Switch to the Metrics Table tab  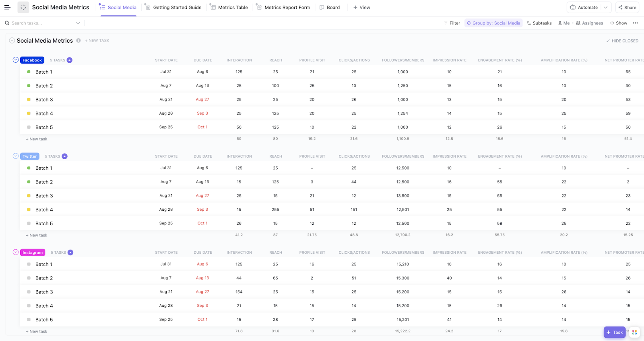(x=229, y=7)
